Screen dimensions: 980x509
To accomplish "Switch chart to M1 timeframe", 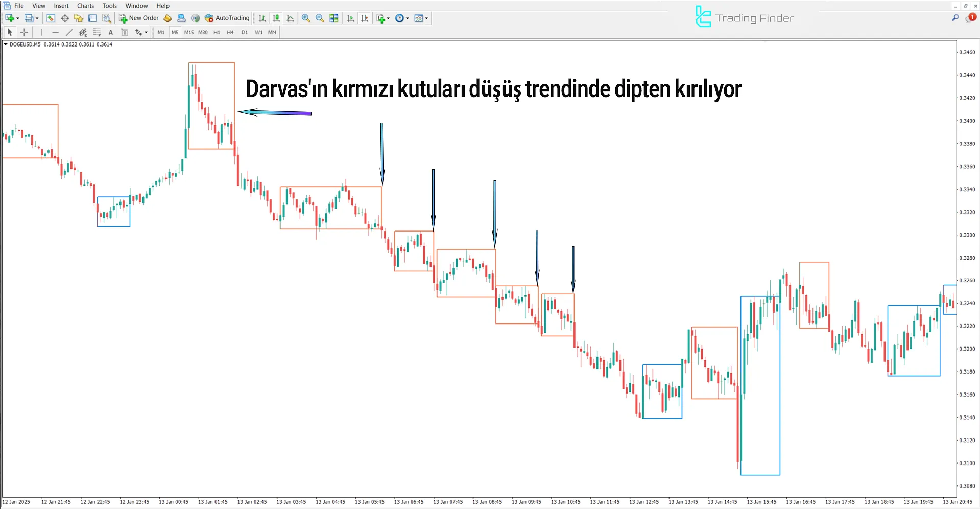I will pyautogui.click(x=161, y=32).
